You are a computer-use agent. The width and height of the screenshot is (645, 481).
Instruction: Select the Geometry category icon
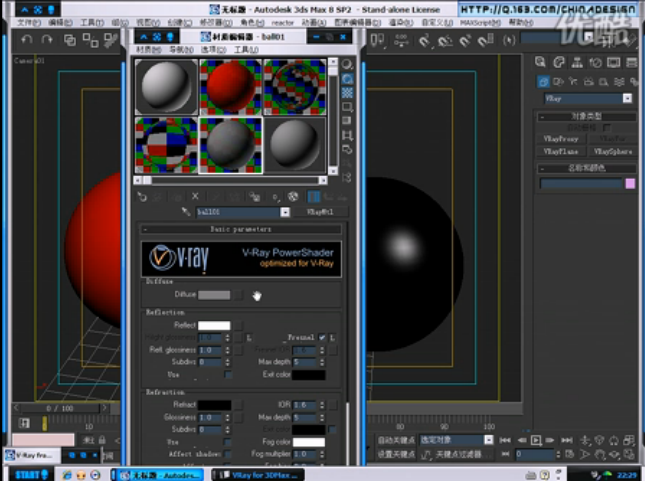tap(543, 81)
